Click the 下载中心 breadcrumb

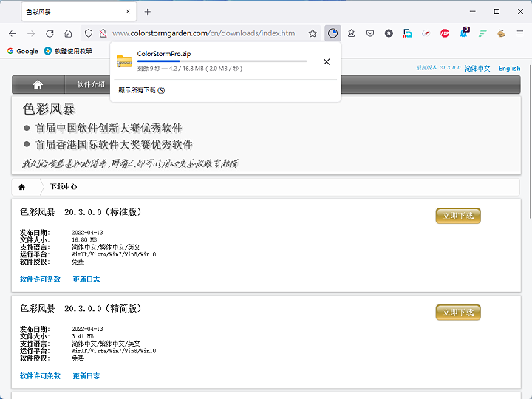64,187
